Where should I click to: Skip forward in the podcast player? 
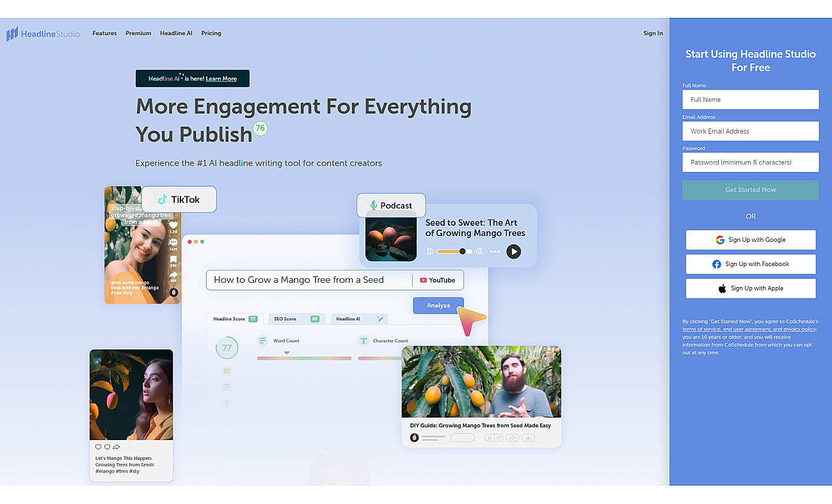pyautogui.click(x=479, y=251)
